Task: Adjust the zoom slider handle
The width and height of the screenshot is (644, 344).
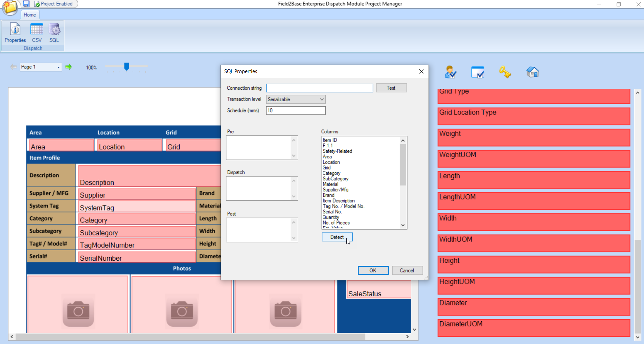Action: 127,66
